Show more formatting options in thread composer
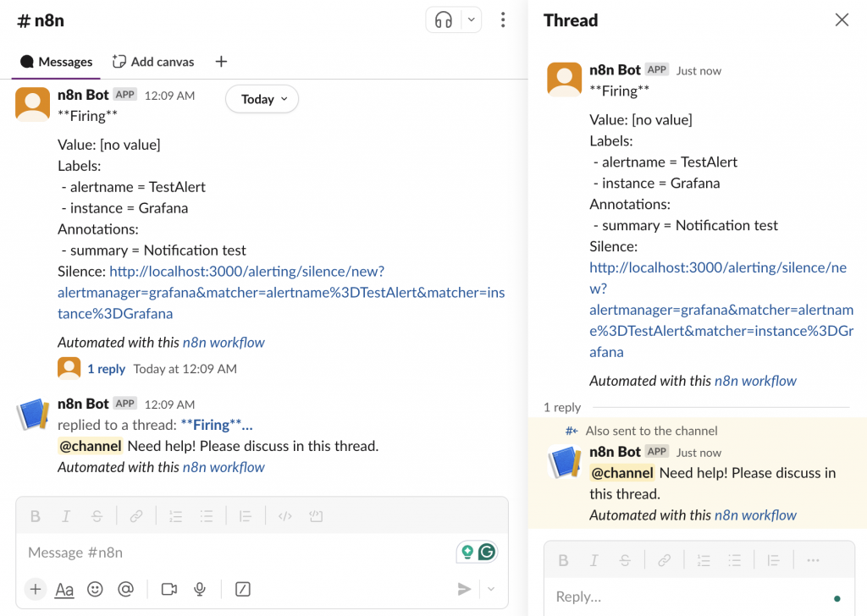This screenshot has width=867, height=616. (x=813, y=561)
